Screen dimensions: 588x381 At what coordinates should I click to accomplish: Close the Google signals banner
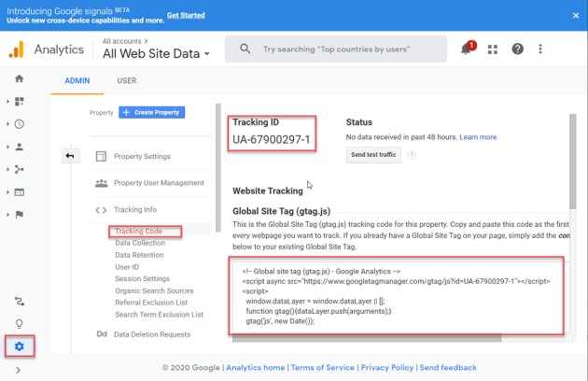click(x=576, y=15)
